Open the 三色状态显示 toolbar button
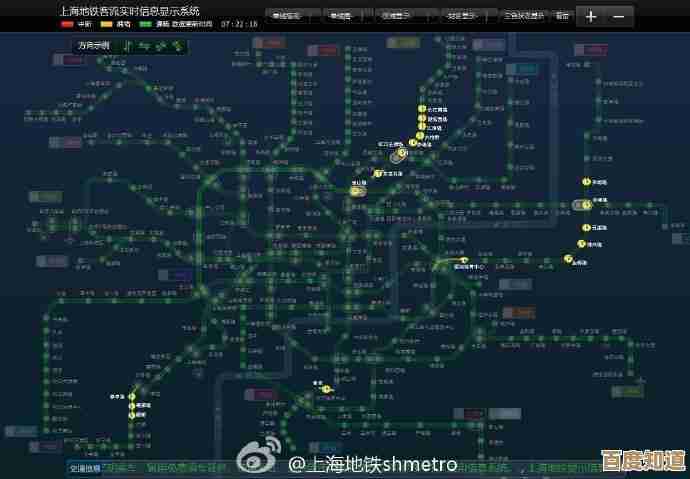690x479 pixels. click(524, 16)
